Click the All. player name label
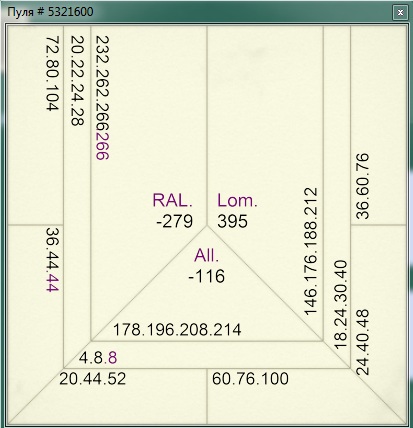Viewport: 413px width, 428px height. (x=207, y=255)
